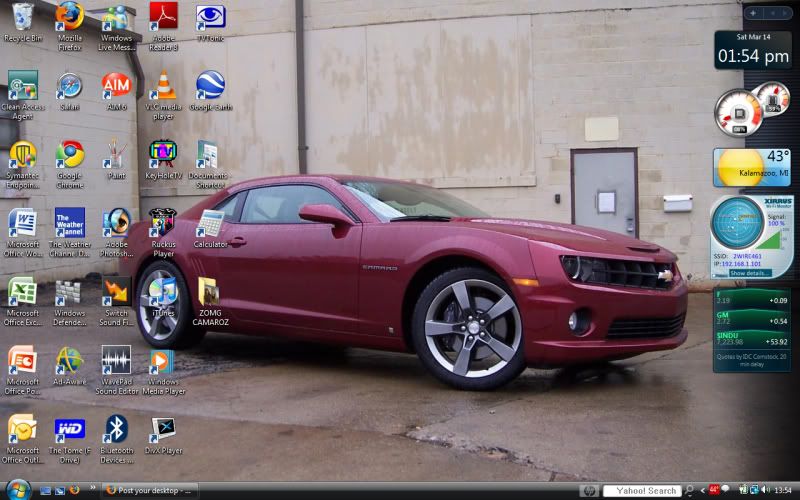The image size is (800, 500).
Task: Click the Yahoo! Search taskbar field
Action: (x=645, y=490)
